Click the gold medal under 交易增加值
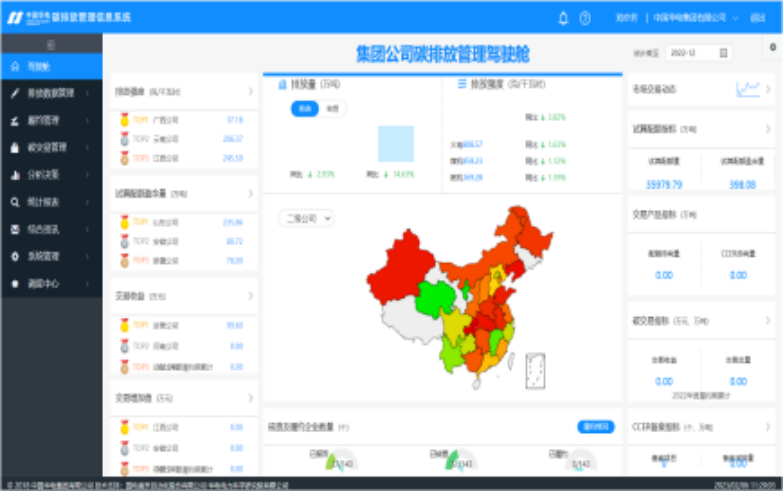This screenshot has height=492, width=783. [x=124, y=428]
